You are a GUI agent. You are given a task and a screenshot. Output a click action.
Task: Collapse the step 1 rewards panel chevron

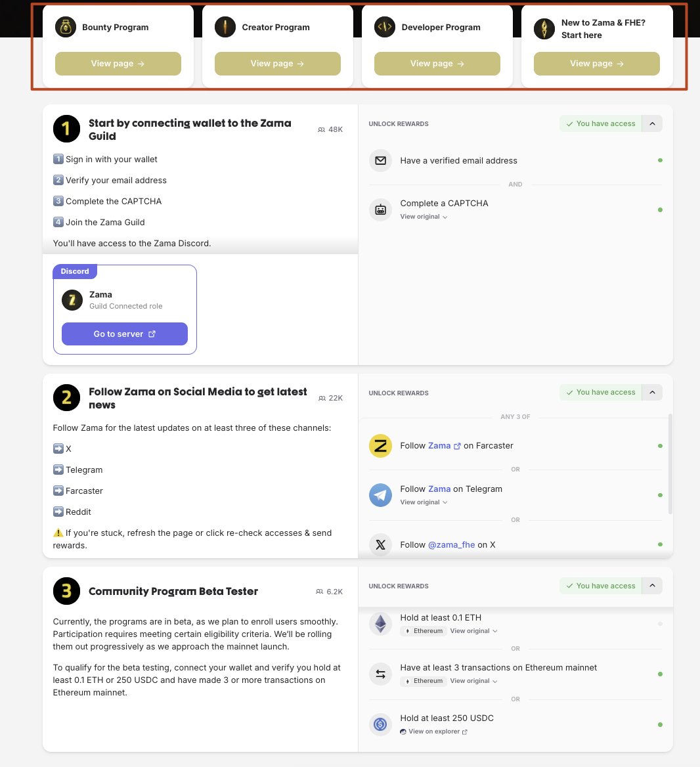point(652,123)
